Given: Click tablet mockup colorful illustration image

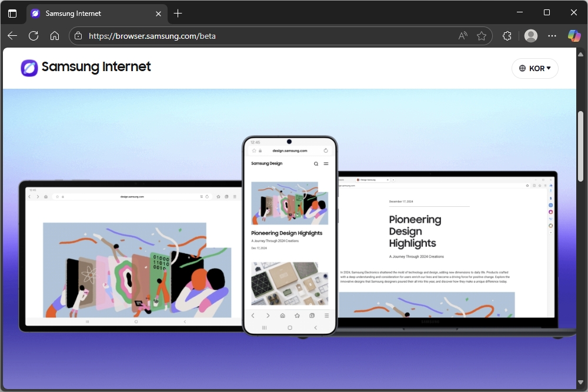Looking at the screenshot, I should 137,270.
